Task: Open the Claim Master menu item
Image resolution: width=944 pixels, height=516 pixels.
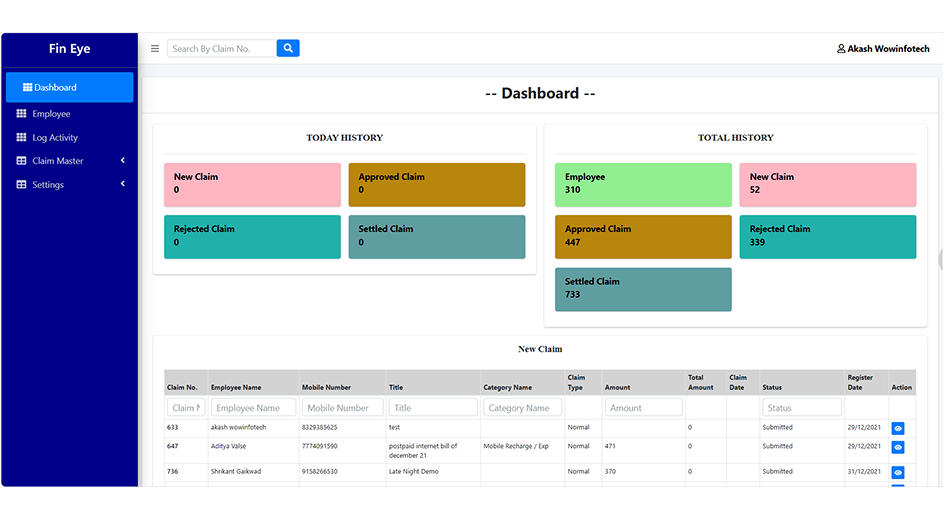Action: 69,161
